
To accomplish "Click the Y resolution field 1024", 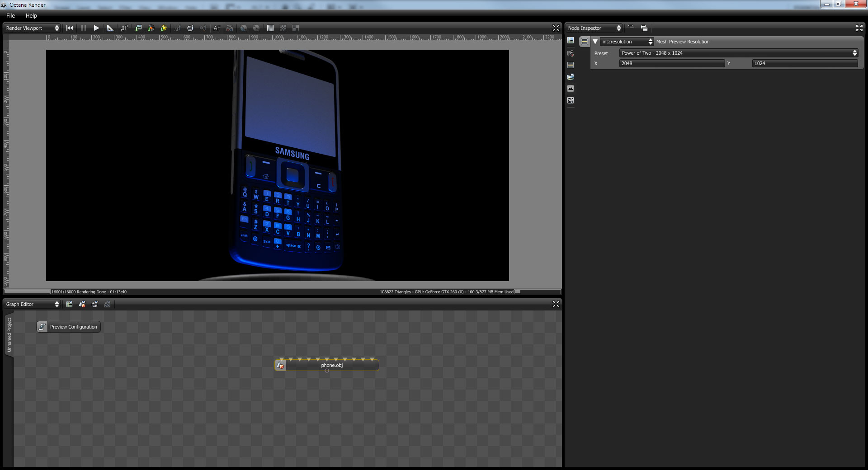I will click(805, 63).
